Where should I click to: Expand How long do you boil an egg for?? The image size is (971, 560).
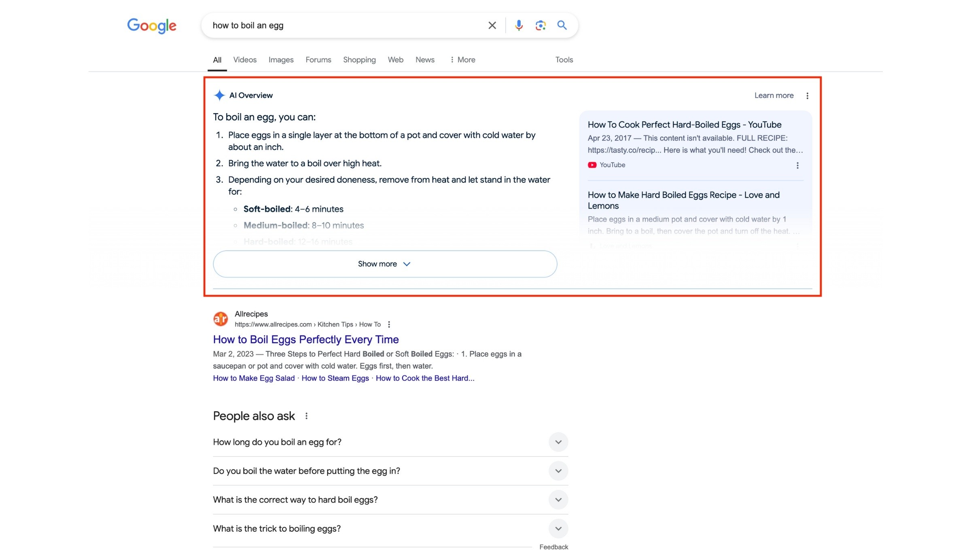coord(390,442)
